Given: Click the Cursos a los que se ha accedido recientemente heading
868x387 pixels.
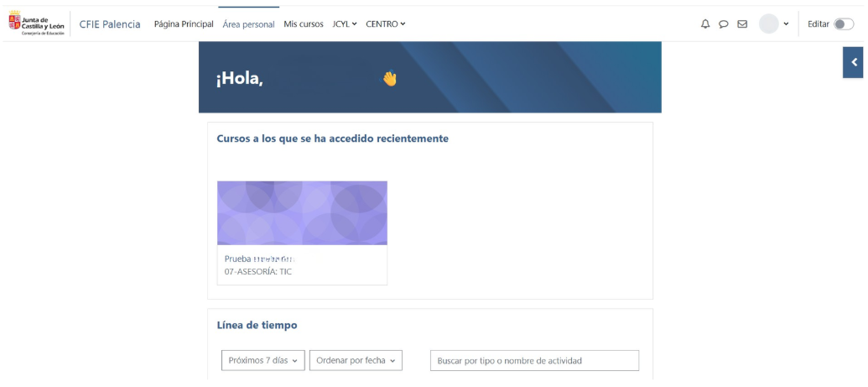Looking at the screenshot, I should tap(333, 139).
